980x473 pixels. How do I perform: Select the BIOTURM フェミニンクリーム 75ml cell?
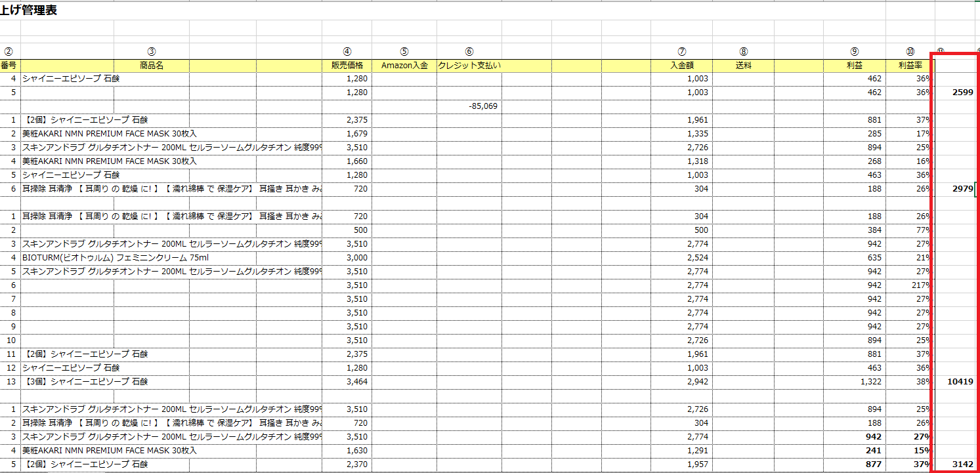point(115,258)
